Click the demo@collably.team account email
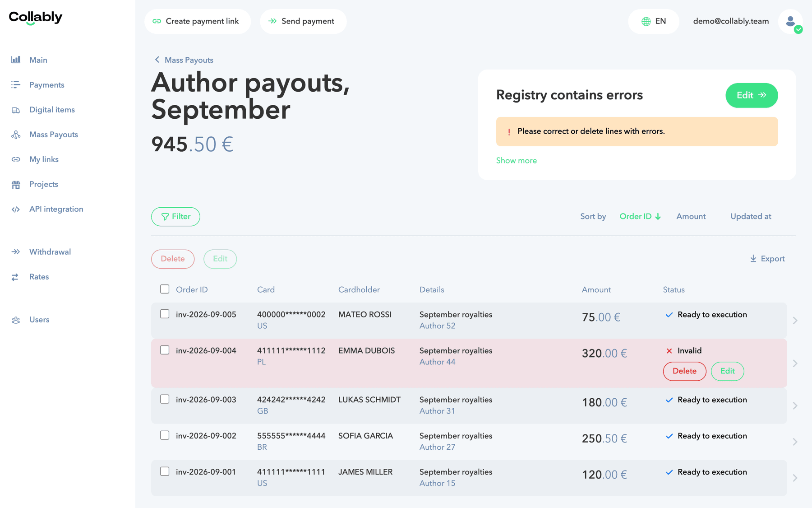Image resolution: width=812 pixels, height=508 pixels. [731, 21]
